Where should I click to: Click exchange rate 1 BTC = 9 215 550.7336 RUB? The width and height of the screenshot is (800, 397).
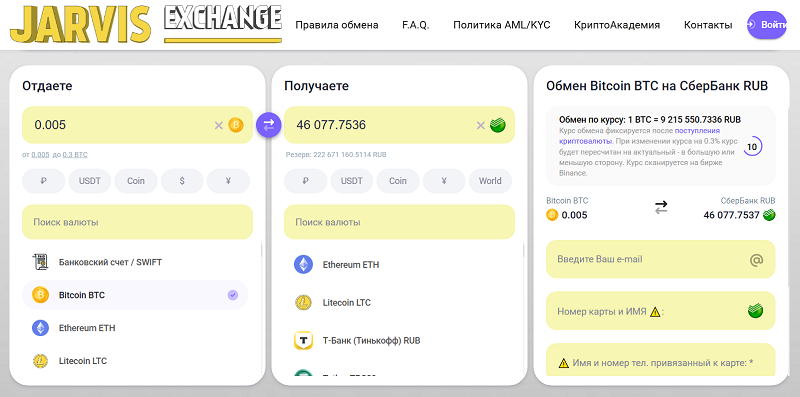[x=650, y=120]
